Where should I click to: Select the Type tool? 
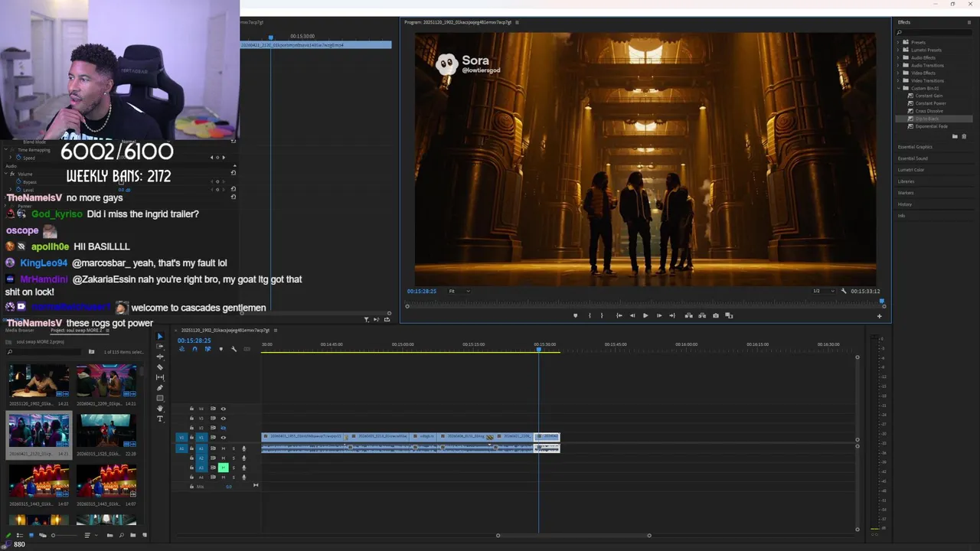click(x=160, y=419)
